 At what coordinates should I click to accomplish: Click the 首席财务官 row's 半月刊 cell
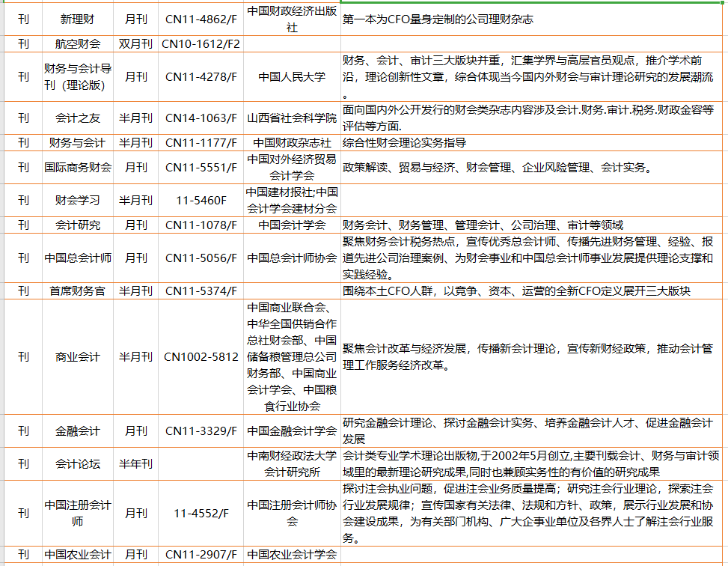[135, 291]
